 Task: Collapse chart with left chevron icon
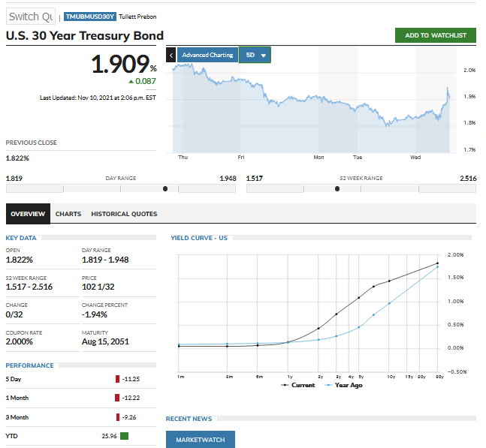[171, 55]
